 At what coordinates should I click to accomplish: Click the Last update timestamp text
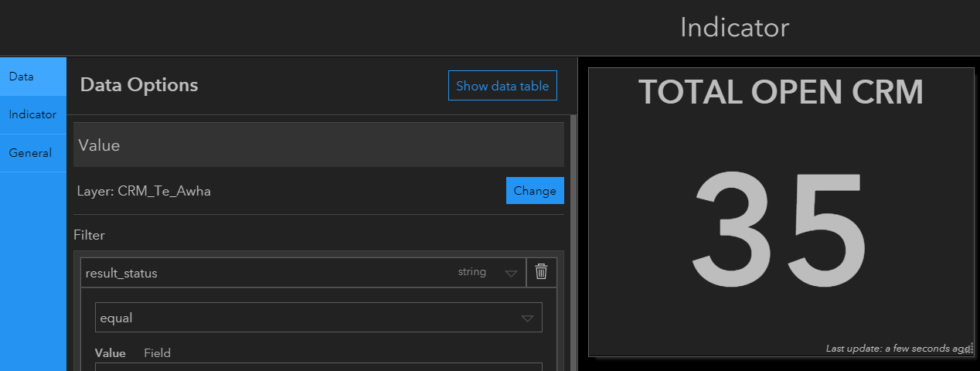897,349
